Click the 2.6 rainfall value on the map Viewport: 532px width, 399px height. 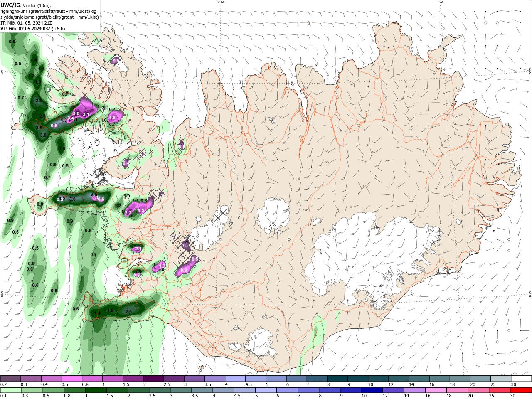point(39,128)
